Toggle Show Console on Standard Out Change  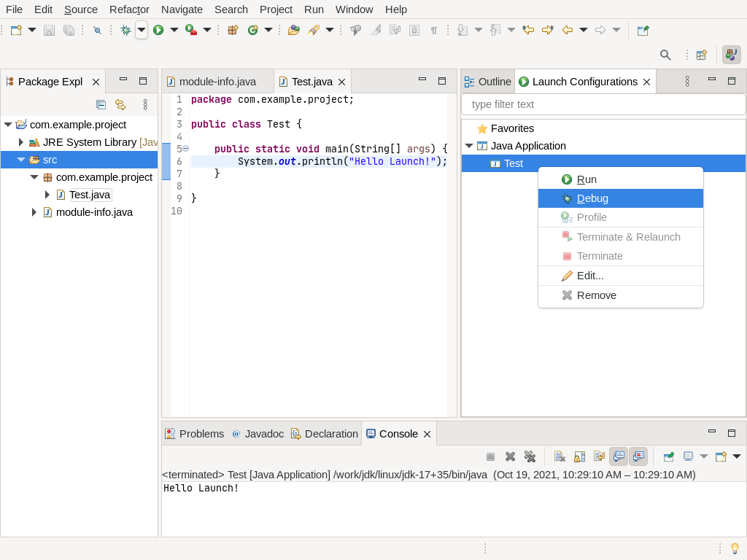[619, 456]
